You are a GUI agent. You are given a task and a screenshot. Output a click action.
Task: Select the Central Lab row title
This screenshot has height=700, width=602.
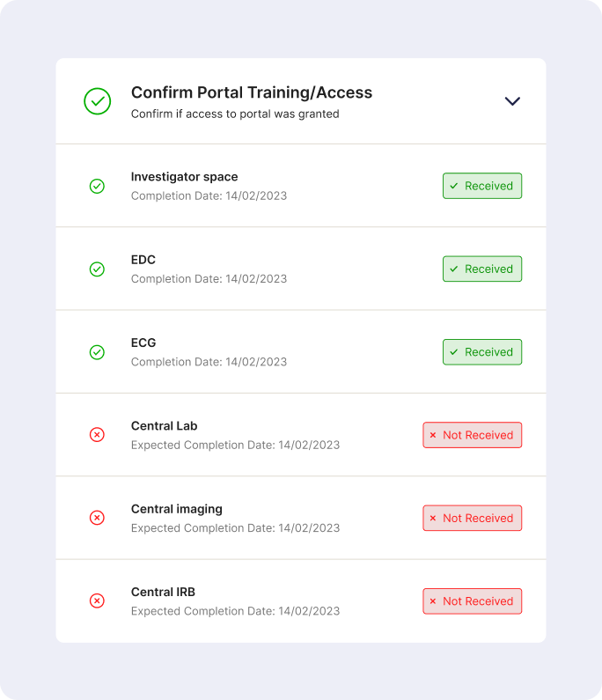tap(164, 426)
